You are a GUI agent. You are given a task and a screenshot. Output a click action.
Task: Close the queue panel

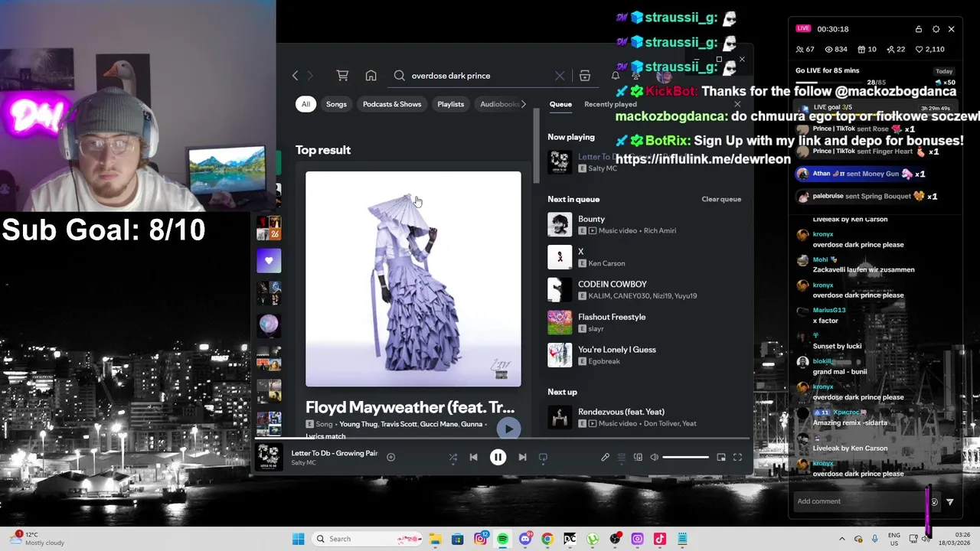pyautogui.click(x=737, y=104)
